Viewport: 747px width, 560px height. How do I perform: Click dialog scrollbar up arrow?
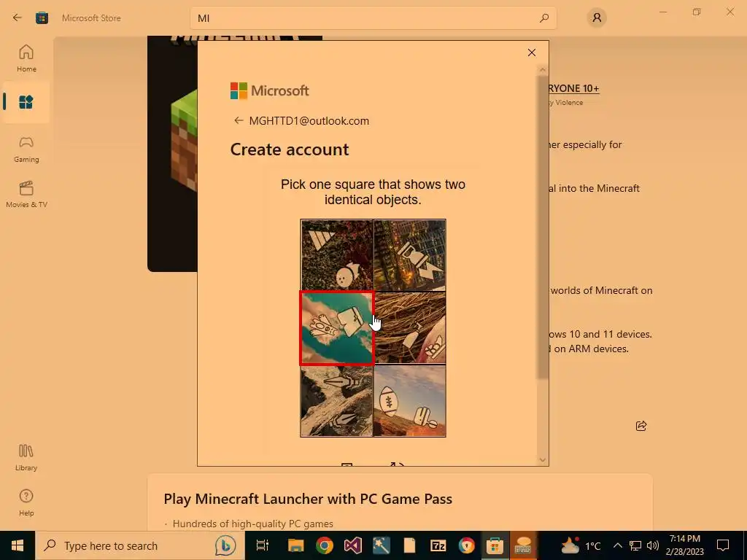(x=543, y=70)
